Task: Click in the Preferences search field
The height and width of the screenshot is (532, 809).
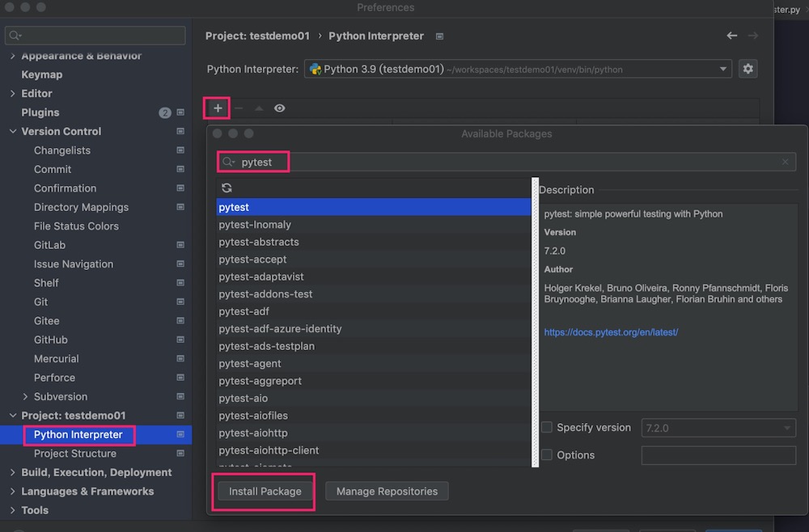Action: pyautogui.click(x=95, y=35)
